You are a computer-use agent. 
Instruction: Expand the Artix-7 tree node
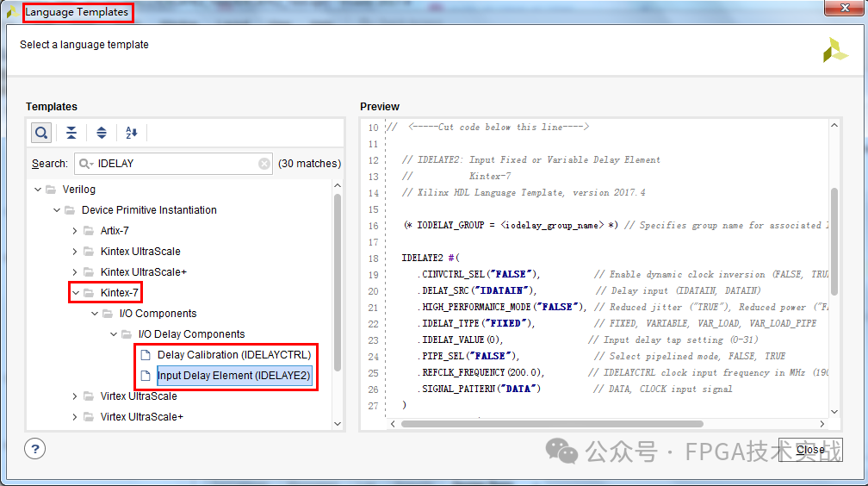pyautogui.click(x=75, y=231)
